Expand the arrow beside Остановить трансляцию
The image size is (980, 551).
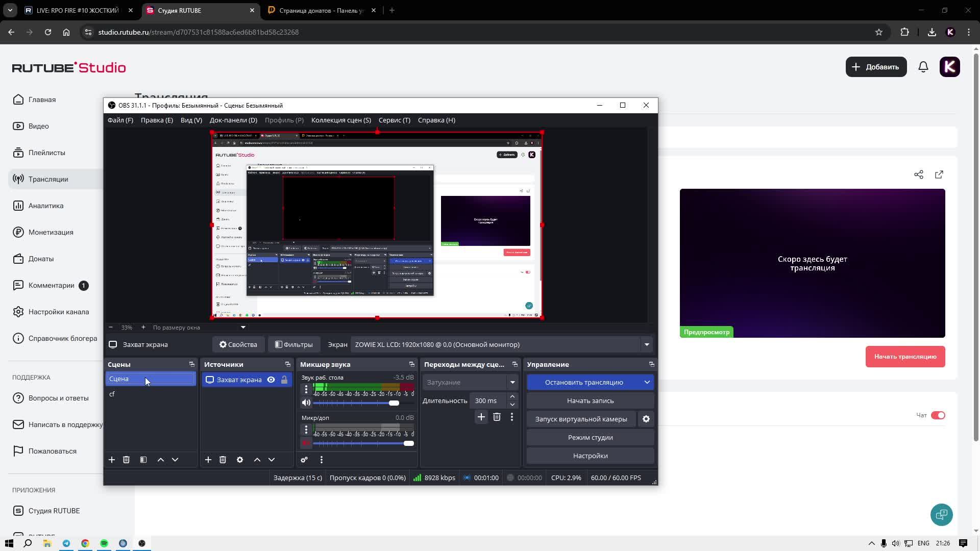tap(647, 382)
